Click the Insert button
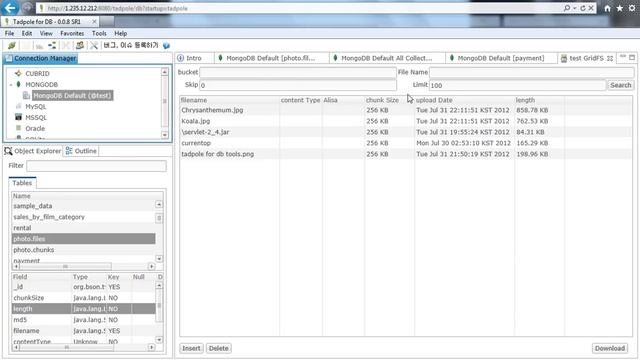 (191, 348)
